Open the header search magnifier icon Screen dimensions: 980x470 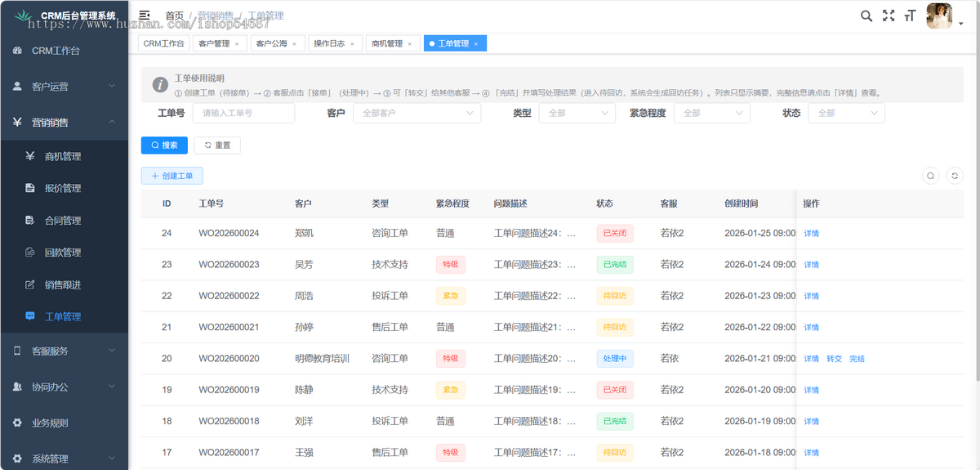click(x=866, y=16)
